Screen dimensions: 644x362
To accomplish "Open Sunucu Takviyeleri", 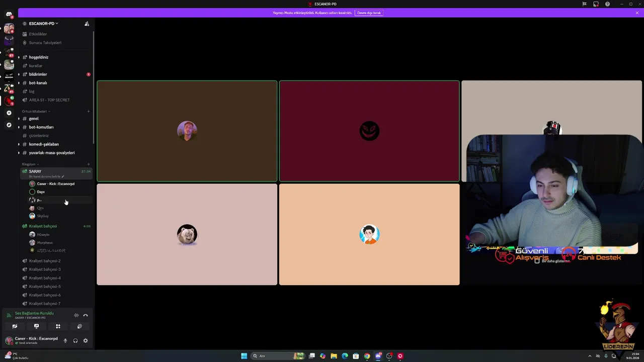I will [45, 43].
